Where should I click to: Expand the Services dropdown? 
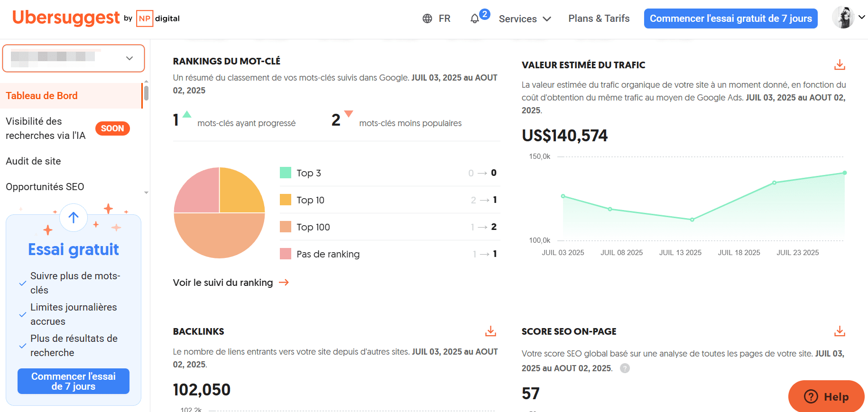point(525,19)
